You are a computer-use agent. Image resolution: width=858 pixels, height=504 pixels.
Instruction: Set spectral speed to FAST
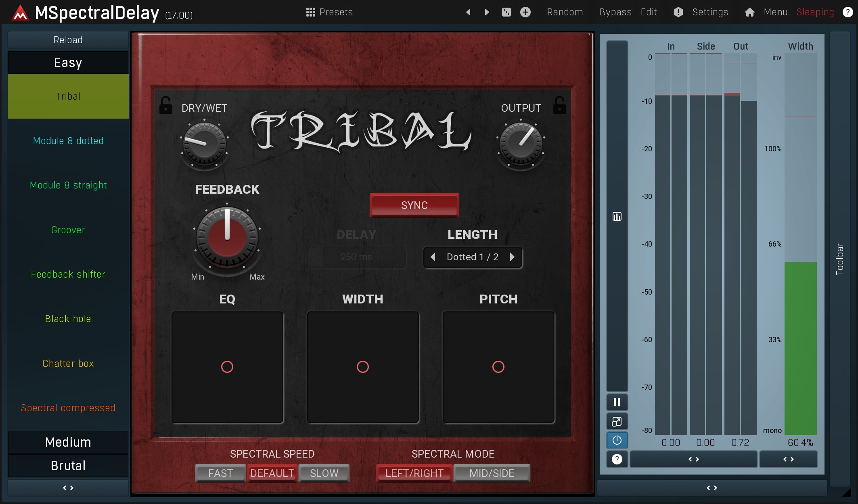[220, 473]
